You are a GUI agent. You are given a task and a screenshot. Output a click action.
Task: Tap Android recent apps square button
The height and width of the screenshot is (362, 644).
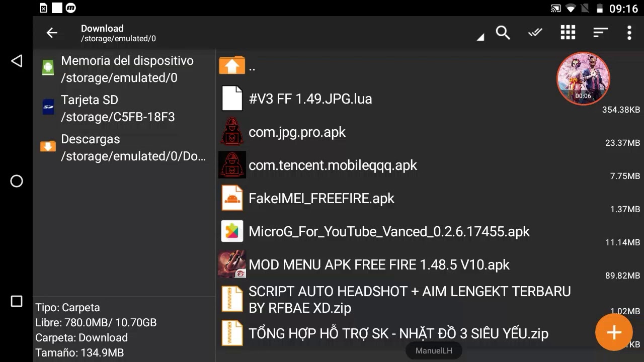17,301
